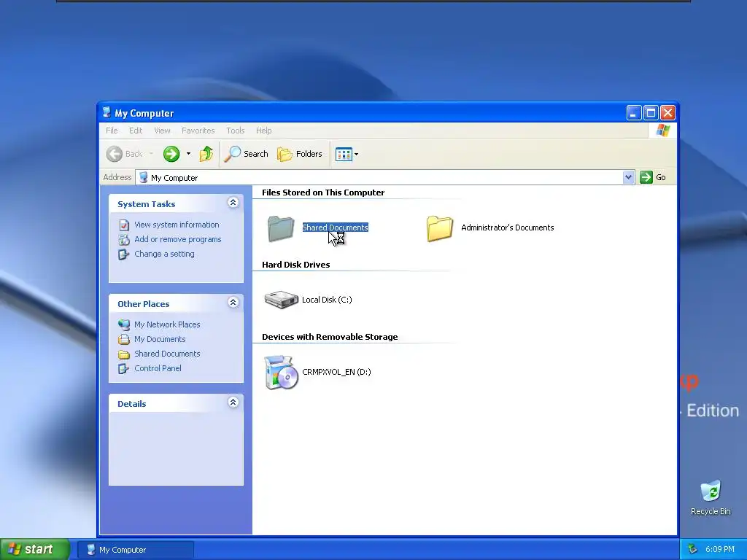Click the green Forward arrow button
This screenshot has height=560, width=747.
point(171,154)
